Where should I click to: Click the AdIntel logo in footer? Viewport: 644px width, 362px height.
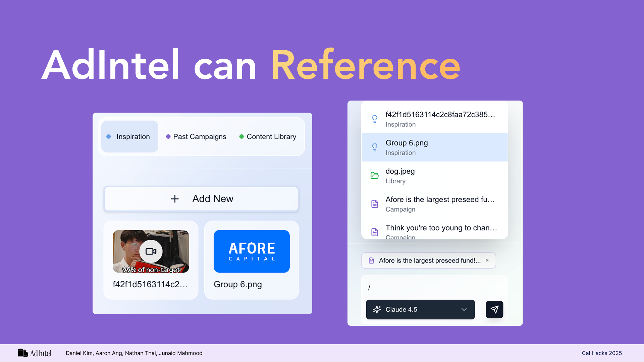(x=35, y=353)
